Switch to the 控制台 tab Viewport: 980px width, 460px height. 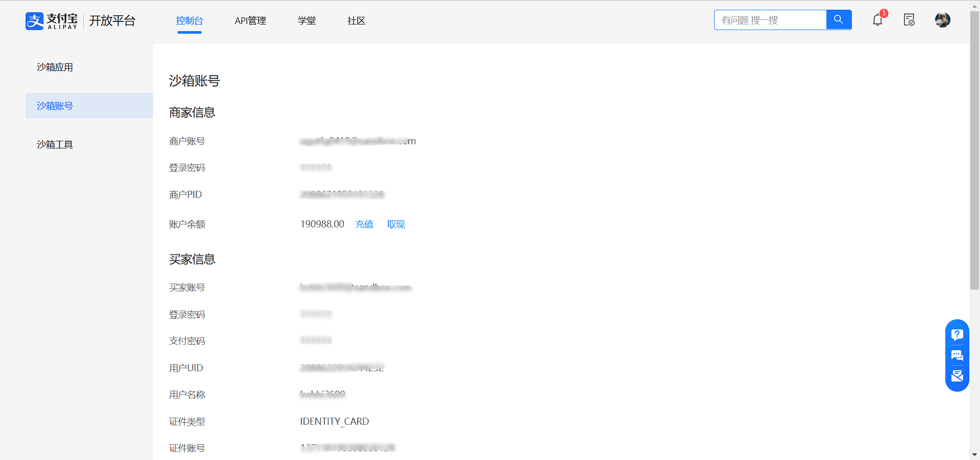[x=189, y=21]
